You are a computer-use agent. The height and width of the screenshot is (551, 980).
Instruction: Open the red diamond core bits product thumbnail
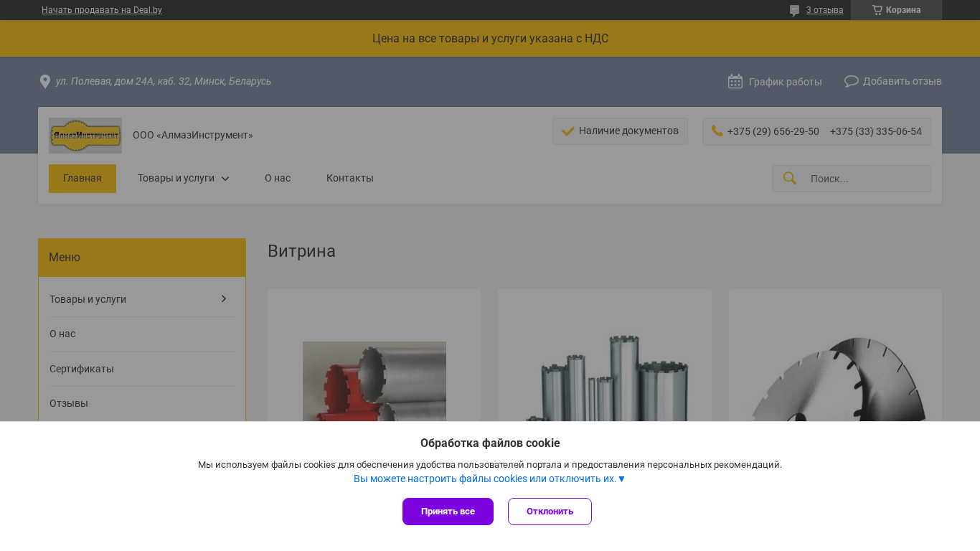point(374,381)
